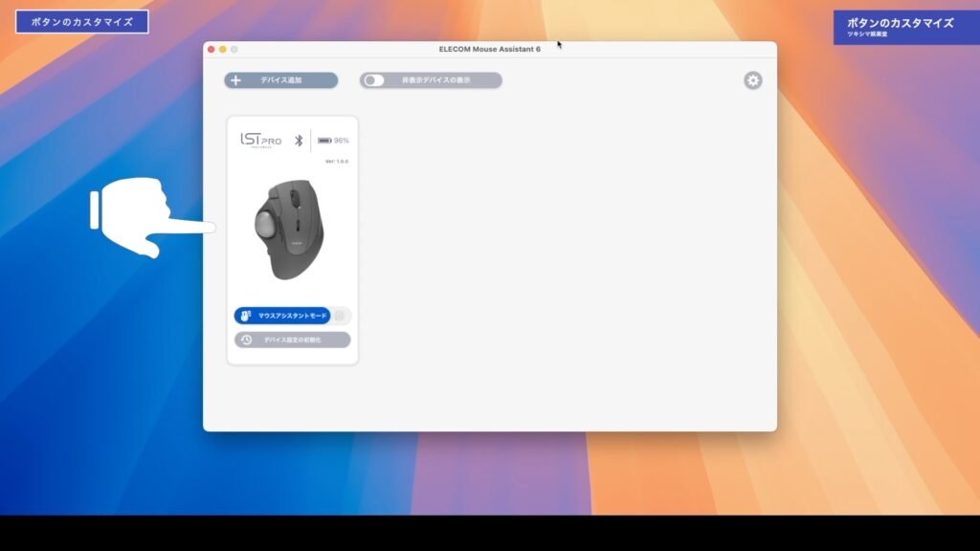Open settings with the gear icon
Viewport: 980px width, 551px height.
click(753, 80)
